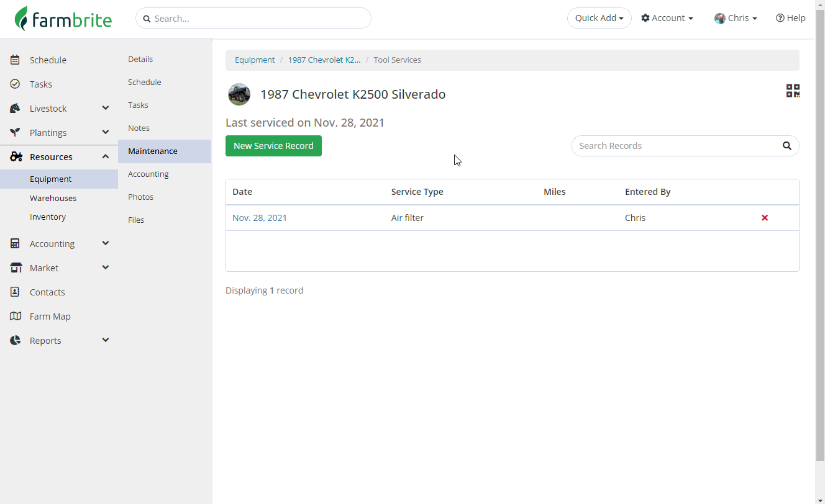Expand the Market menu chevron
This screenshot has width=825, height=504.
106,268
